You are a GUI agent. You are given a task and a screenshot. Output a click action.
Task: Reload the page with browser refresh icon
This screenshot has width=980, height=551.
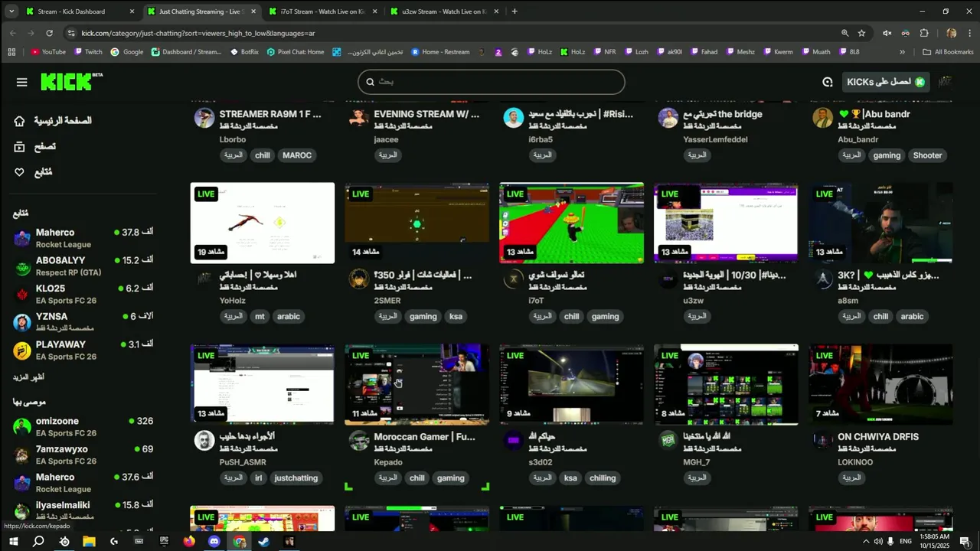[49, 33]
